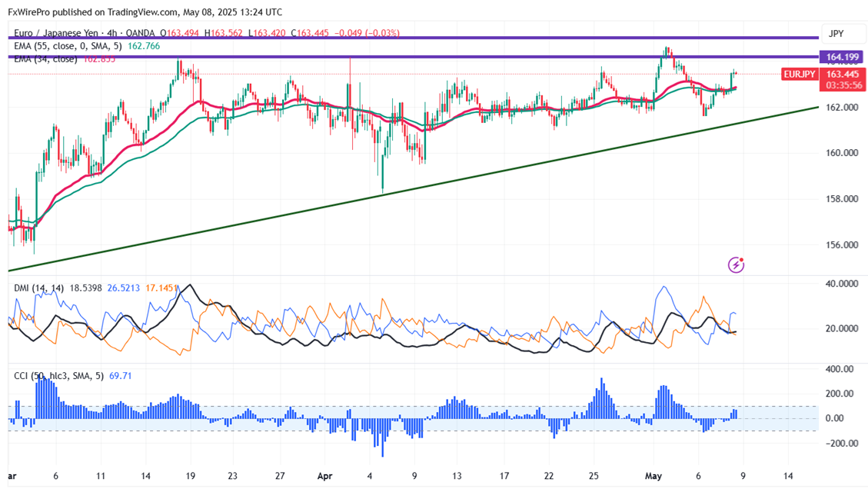Click the 19 date on the time axis

click(x=191, y=476)
